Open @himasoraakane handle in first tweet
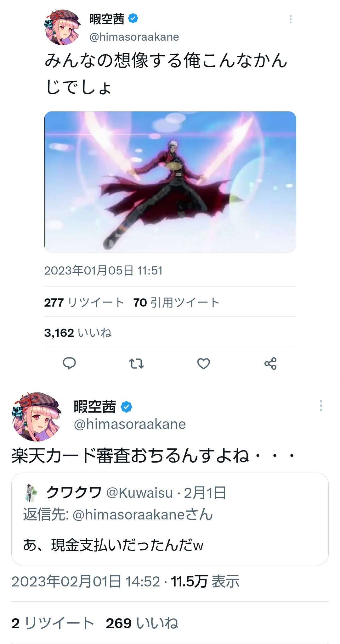This screenshot has height=644, width=340. coord(134,37)
